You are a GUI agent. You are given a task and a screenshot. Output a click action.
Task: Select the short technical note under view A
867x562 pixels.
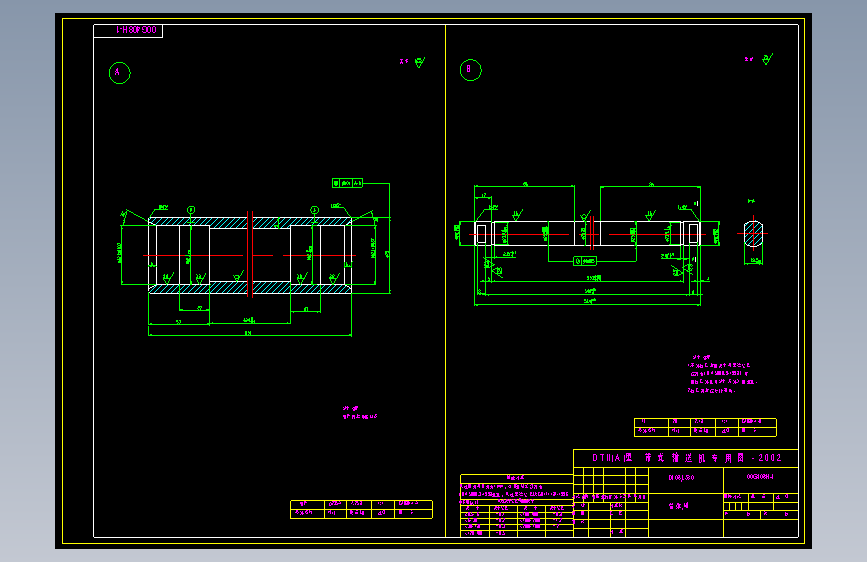[x=359, y=413]
